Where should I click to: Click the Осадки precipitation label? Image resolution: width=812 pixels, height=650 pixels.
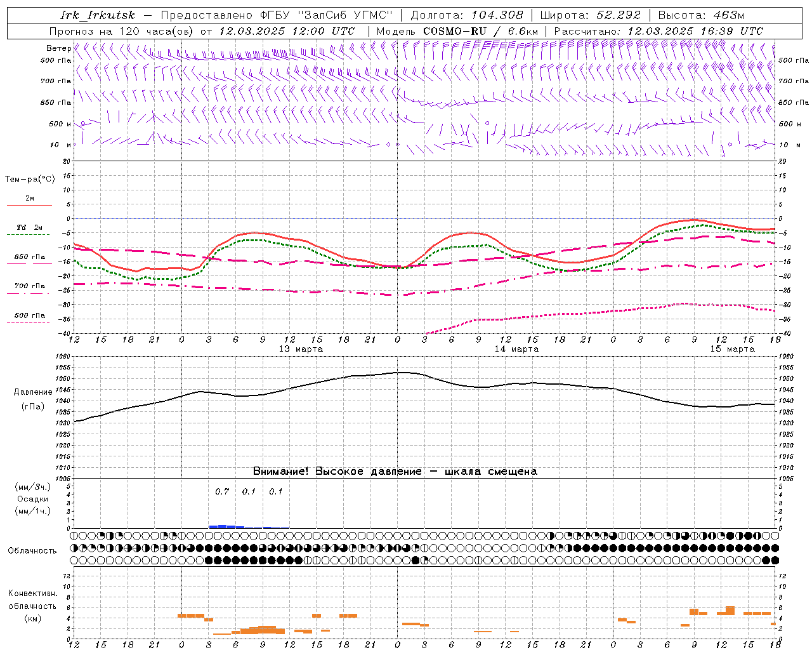point(33,499)
